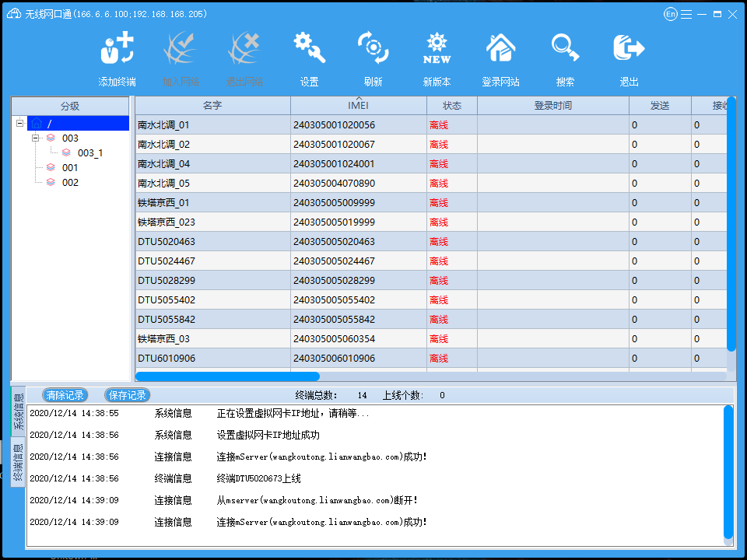
Task: Click the layers icon beside 003
Action: click(x=51, y=138)
